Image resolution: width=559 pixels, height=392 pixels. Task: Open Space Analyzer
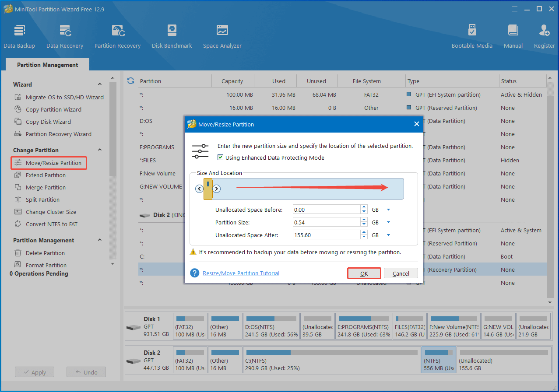222,36
